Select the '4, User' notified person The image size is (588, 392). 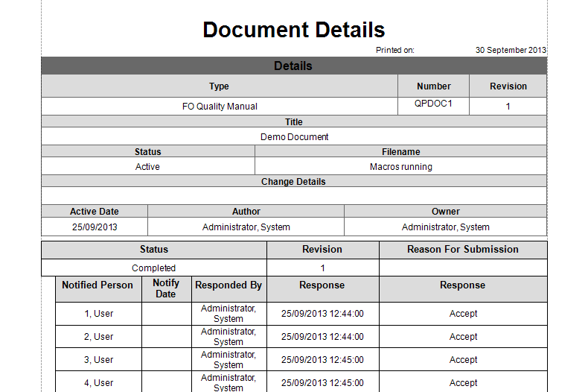[x=99, y=383]
